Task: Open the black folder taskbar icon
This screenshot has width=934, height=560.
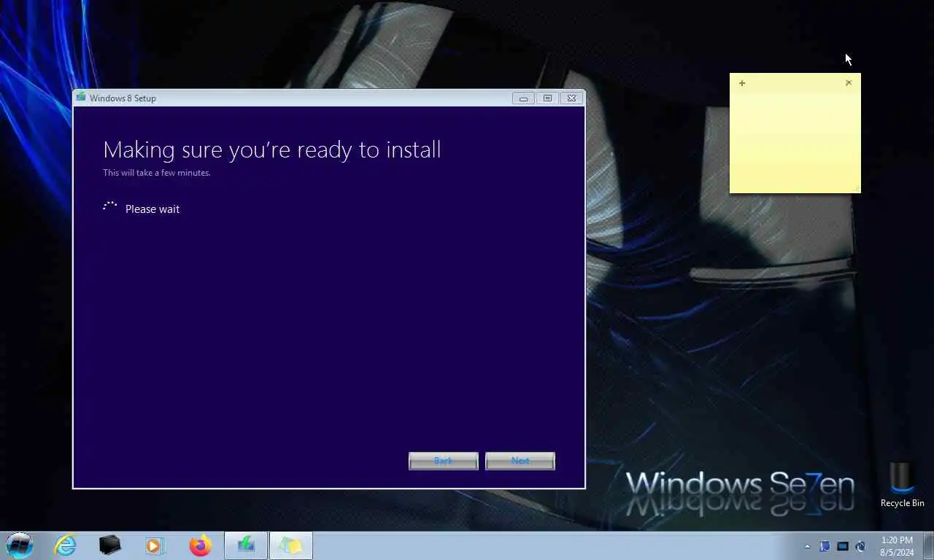Action: 109,545
